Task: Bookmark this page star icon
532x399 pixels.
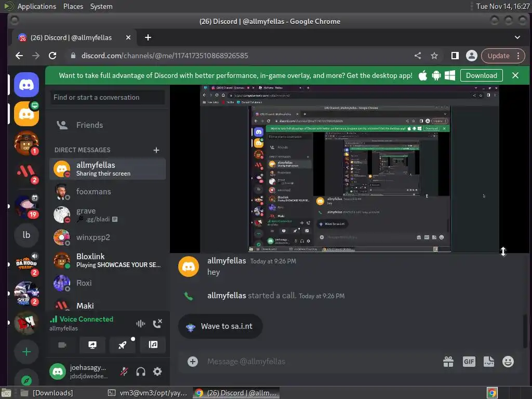Action: 434,56
